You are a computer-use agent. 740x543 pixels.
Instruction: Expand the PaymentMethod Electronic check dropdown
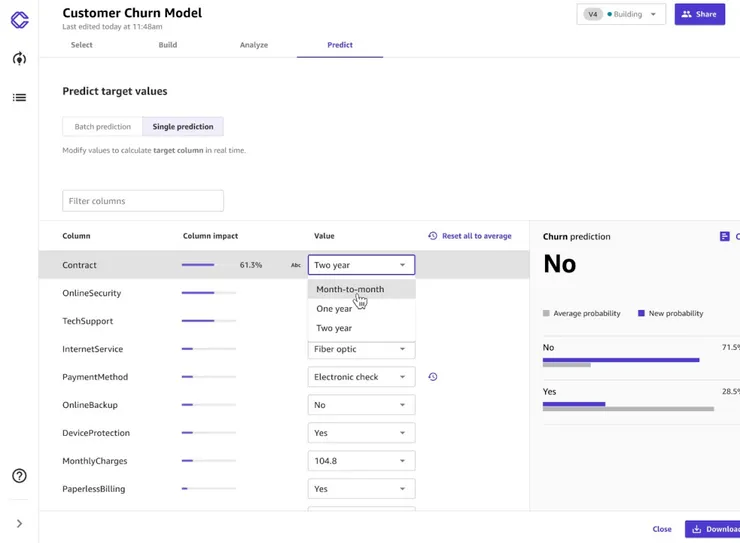[361, 377]
